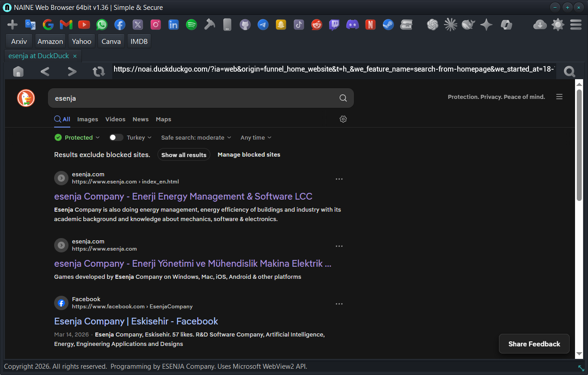The image size is (588, 375).
Task: Open the Any time filter dropdown
Action: pyautogui.click(x=256, y=137)
